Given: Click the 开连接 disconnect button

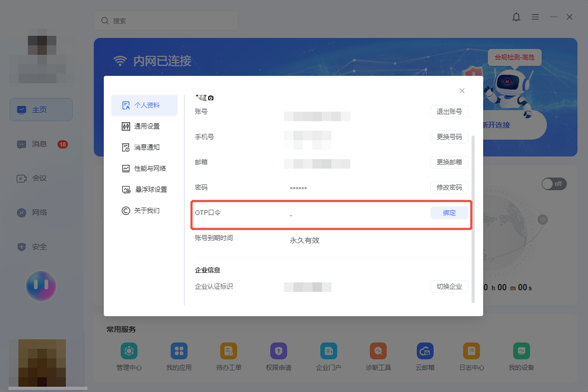Looking at the screenshot, I should point(514,125).
